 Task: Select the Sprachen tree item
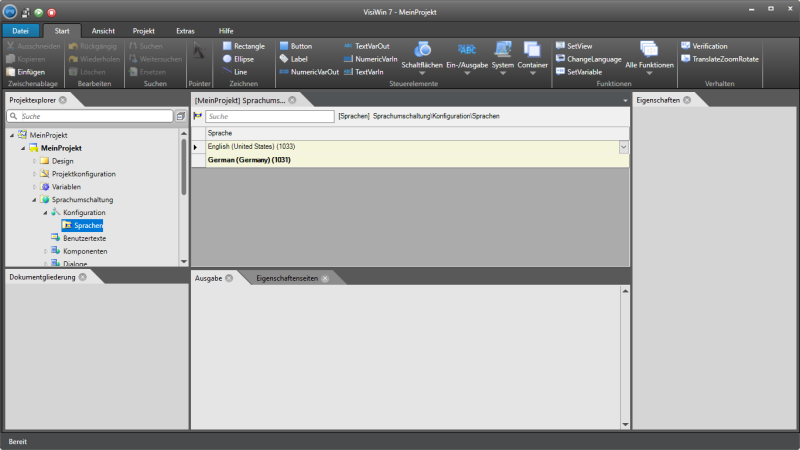[83, 226]
